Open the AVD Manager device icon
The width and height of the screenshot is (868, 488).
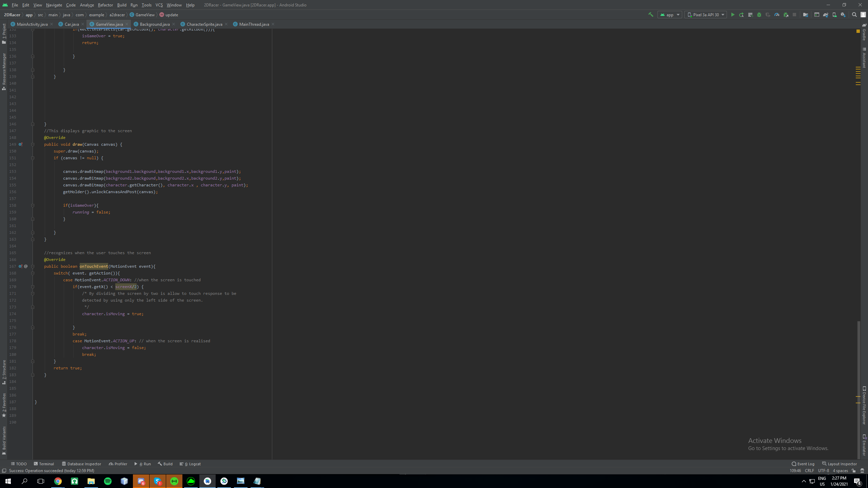[x=834, y=15]
